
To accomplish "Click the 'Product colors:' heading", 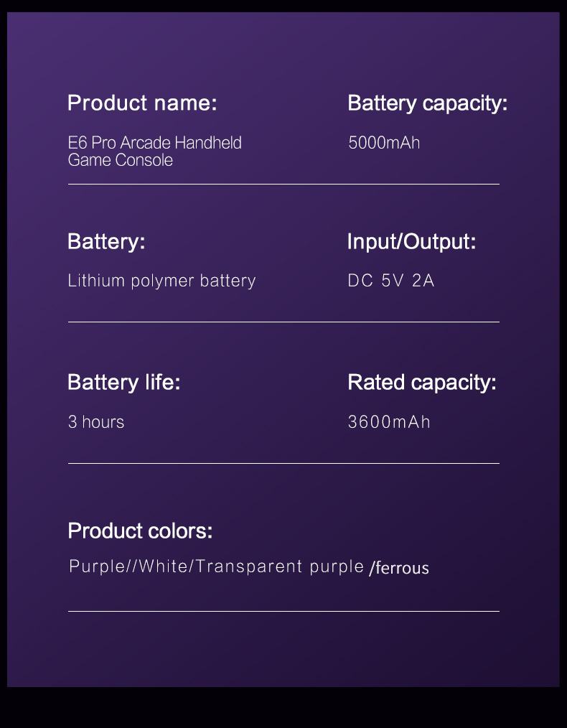I will click(140, 531).
